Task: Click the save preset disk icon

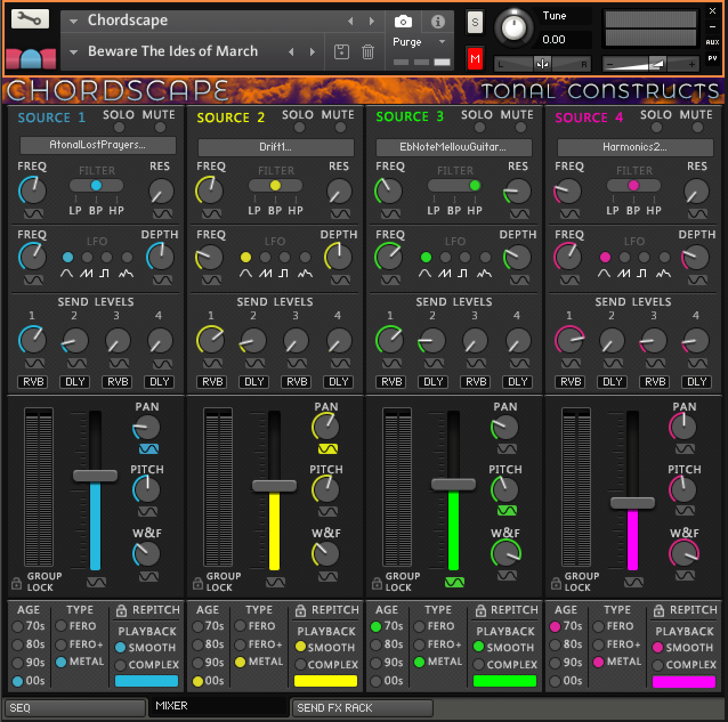Action: tap(341, 52)
